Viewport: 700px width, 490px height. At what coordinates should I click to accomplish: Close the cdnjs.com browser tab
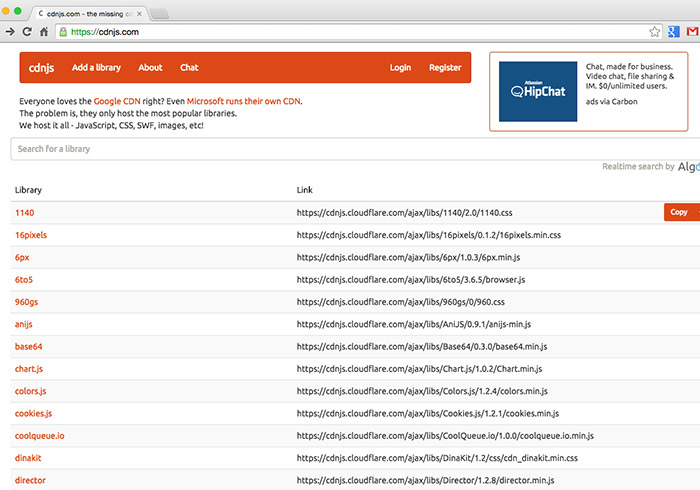tap(139, 14)
